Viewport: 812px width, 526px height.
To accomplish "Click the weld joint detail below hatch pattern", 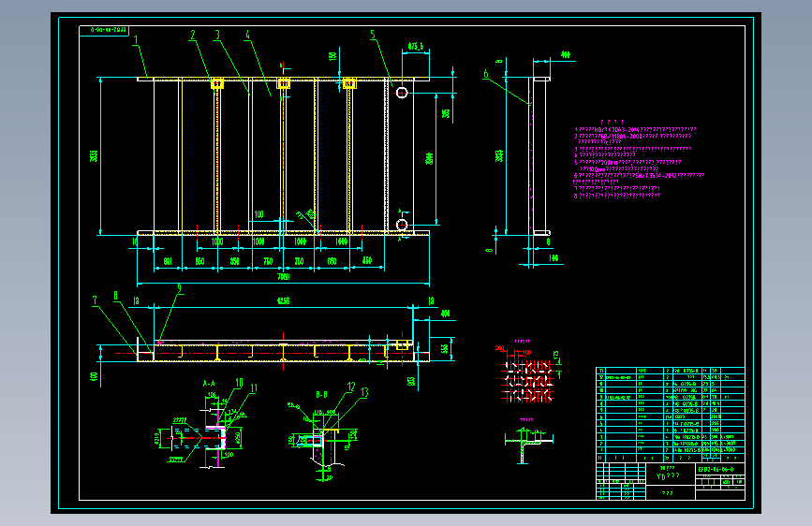I will coord(529,445).
